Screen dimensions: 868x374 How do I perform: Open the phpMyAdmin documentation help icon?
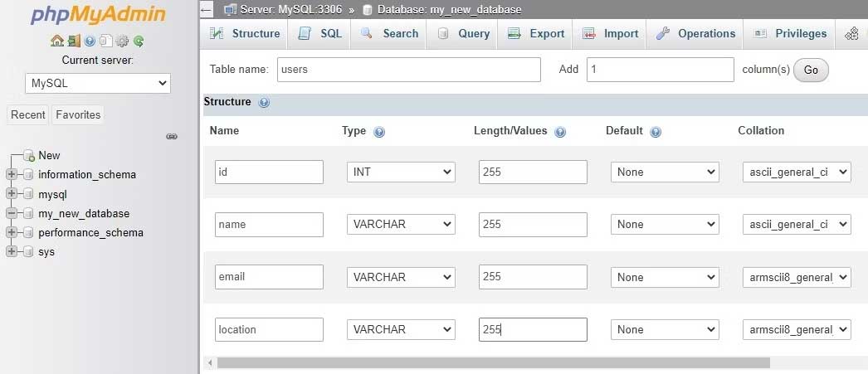[90, 41]
